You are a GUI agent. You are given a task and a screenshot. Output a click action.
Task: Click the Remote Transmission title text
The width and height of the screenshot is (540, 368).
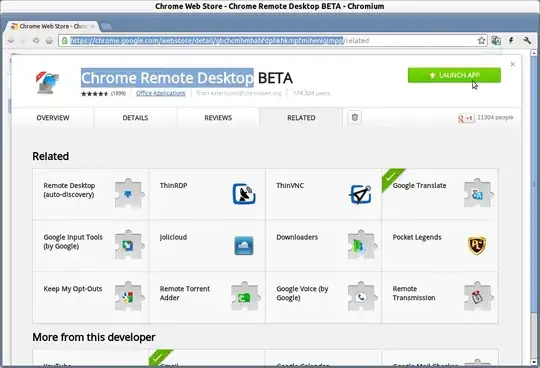coord(414,293)
